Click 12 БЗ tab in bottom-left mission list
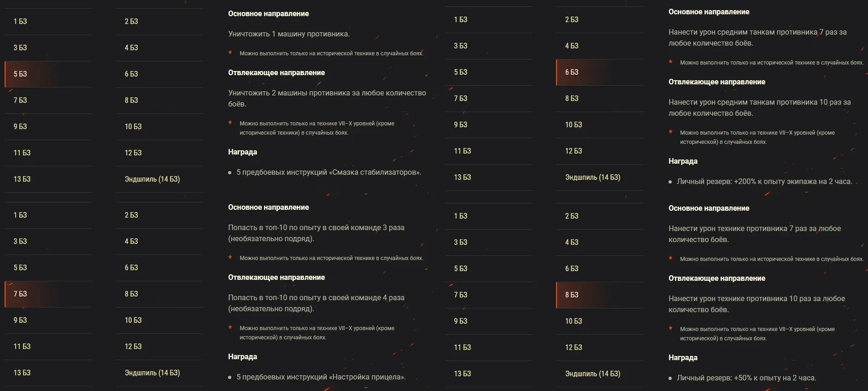The width and height of the screenshot is (868, 391). 133,347
